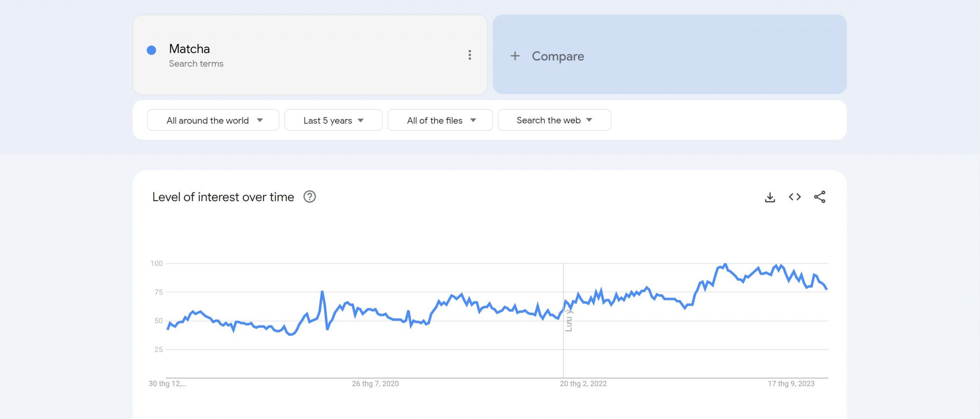Click the arrow next to Last 5 years

click(361, 120)
